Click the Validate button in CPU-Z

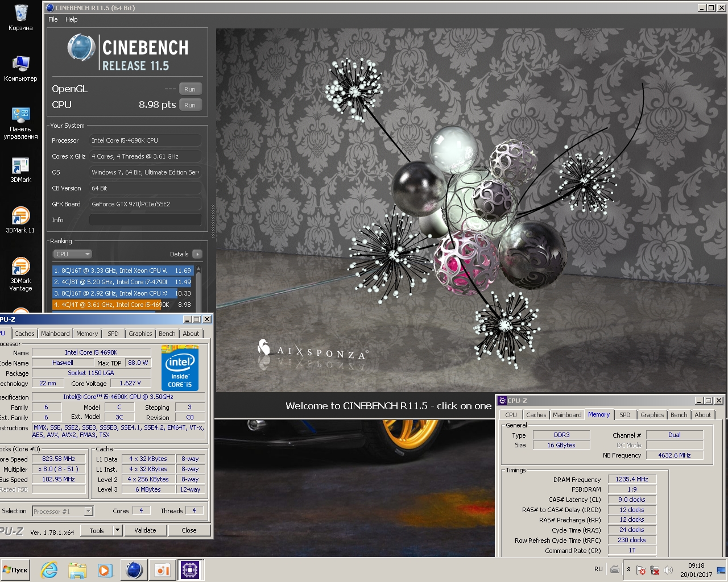(x=145, y=530)
